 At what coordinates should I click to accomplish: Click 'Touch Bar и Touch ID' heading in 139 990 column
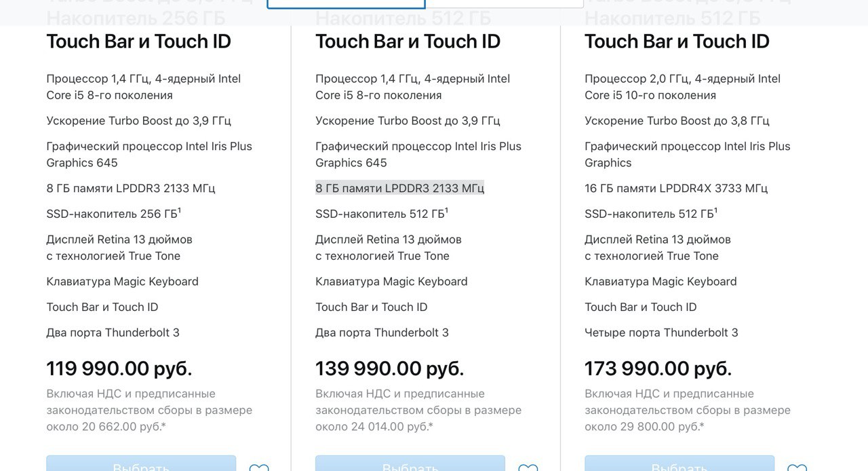click(408, 41)
